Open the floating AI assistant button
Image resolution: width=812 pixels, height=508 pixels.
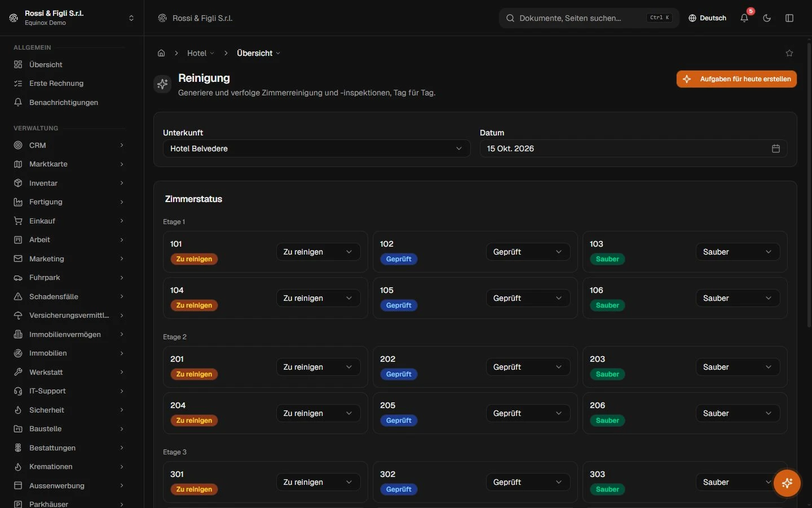pos(787,483)
